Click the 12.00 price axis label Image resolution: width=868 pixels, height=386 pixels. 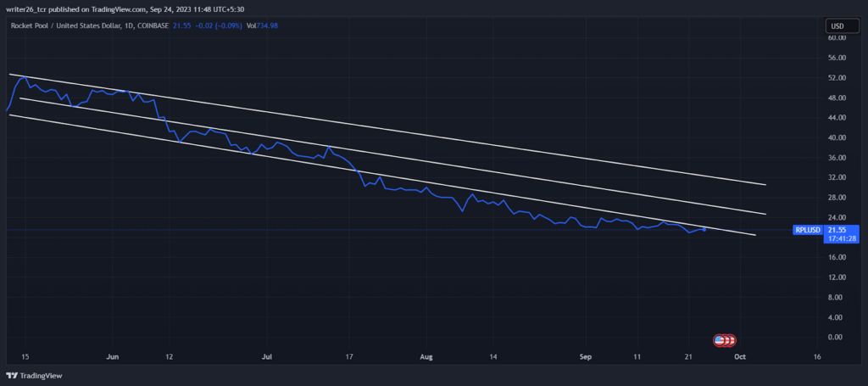pos(837,277)
